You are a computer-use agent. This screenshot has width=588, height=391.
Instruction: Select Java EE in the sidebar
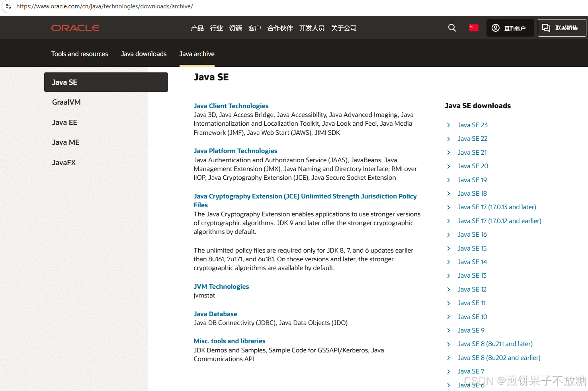(x=64, y=123)
